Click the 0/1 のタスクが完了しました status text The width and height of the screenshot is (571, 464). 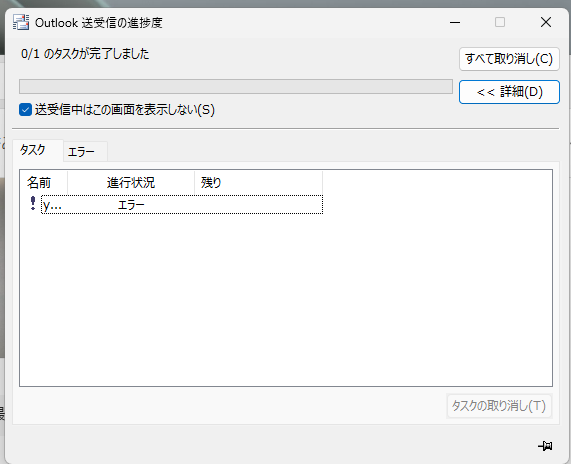coord(85,54)
